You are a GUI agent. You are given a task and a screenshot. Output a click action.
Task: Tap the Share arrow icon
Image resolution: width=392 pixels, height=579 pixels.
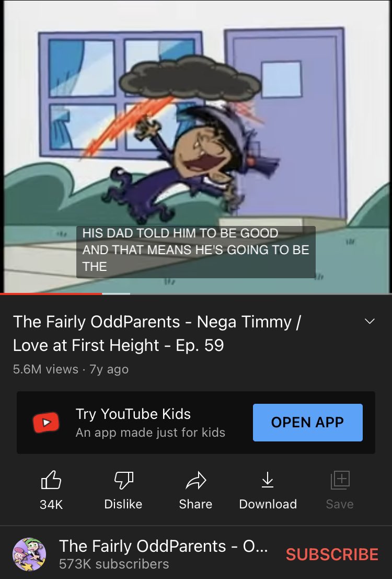pos(195,480)
